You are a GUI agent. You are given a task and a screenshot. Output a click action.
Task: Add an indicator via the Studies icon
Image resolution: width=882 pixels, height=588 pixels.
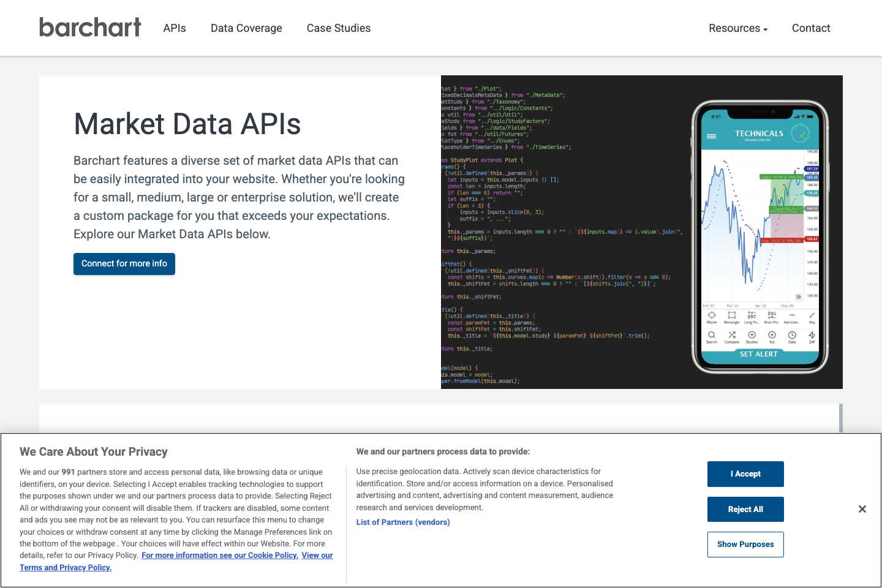(x=752, y=335)
